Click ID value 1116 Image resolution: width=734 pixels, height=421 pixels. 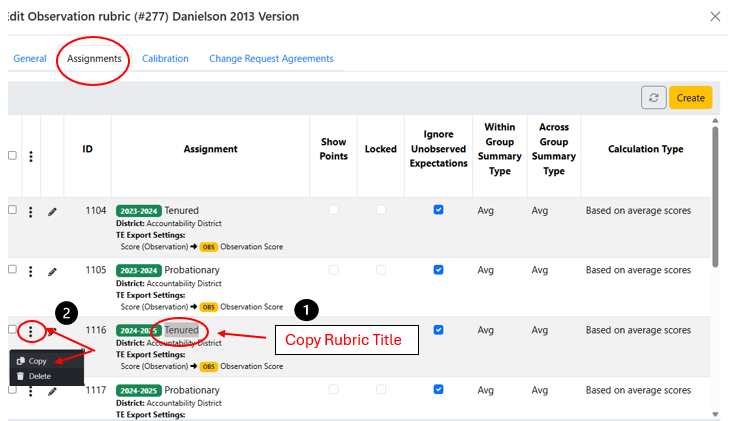point(96,330)
